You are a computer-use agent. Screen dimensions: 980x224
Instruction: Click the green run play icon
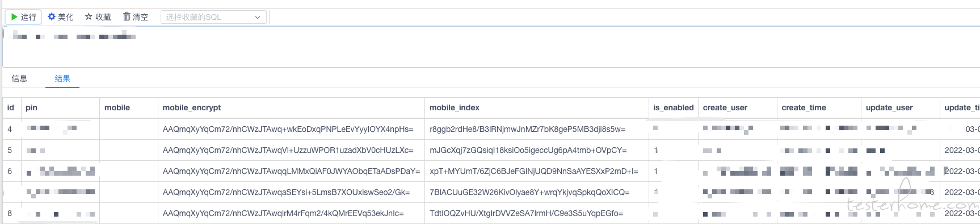tap(14, 17)
